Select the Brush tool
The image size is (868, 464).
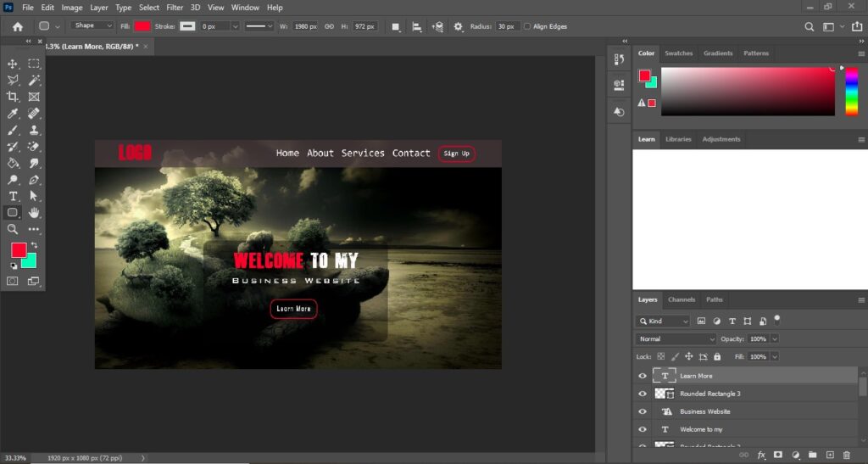point(12,130)
